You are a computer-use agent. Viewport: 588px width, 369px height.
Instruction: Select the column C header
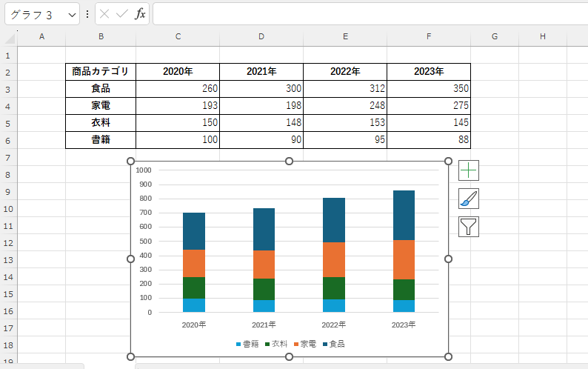tap(178, 36)
